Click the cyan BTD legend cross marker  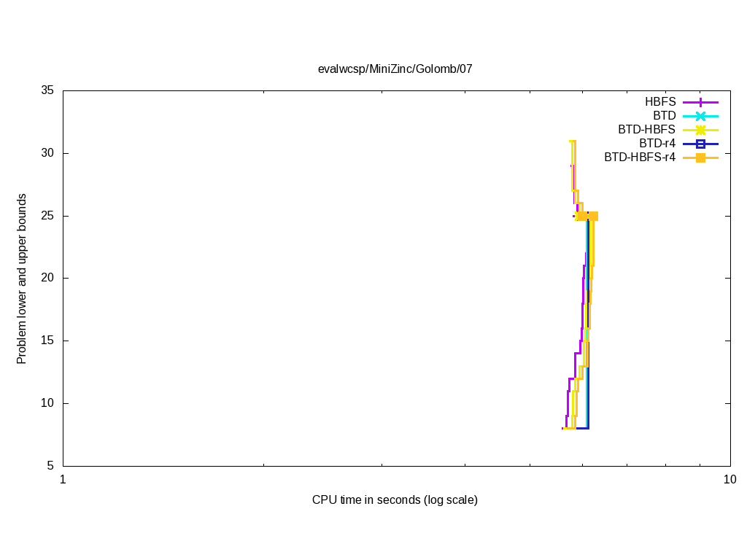tap(700, 116)
